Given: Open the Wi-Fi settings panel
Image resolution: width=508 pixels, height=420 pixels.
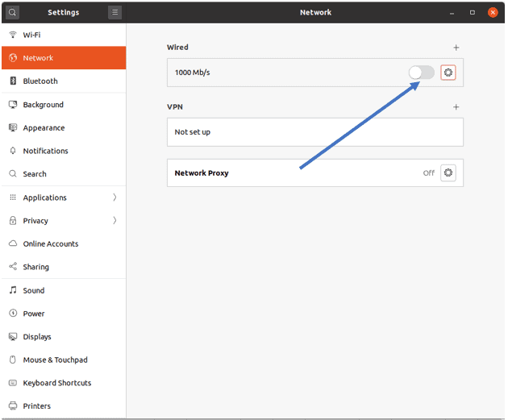Looking at the screenshot, I should point(64,35).
